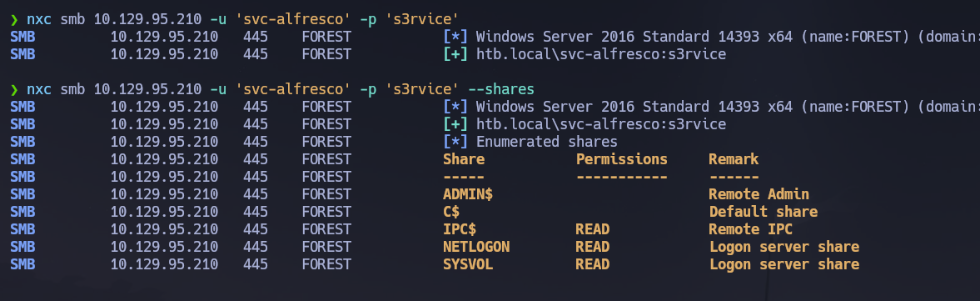Click port '445' in the SYSVOL row
The height and width of the screenshot is (301, 980).
(x=256, y=264)
